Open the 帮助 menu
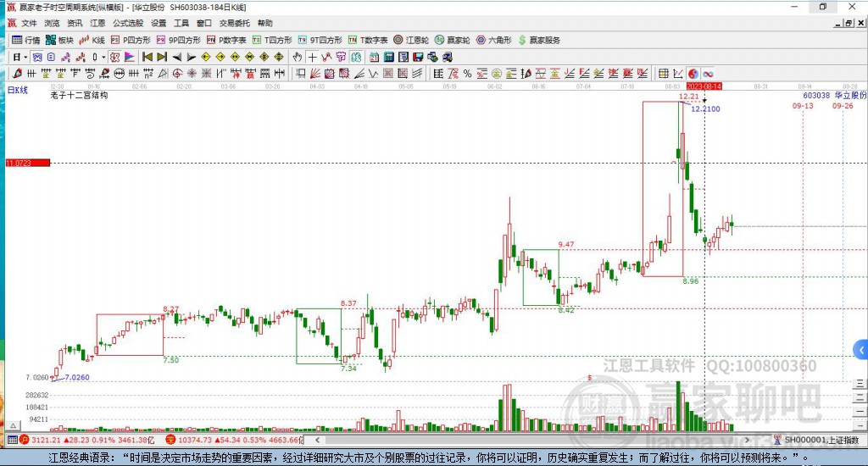 pos(265,23)
